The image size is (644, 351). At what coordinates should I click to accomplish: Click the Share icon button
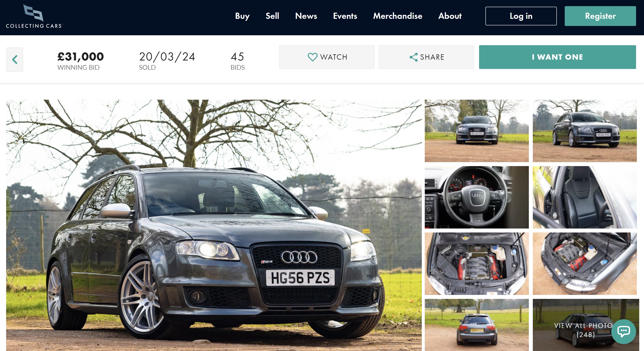(413, 57)
